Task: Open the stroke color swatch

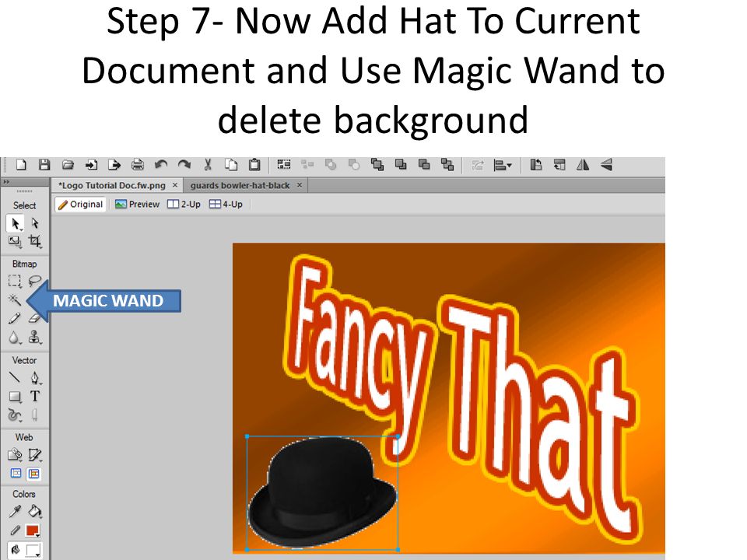Action: pos(33,530)
